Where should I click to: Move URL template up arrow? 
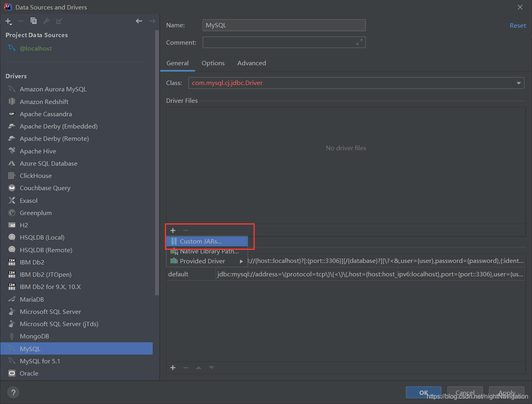click(x=199, y=368)
